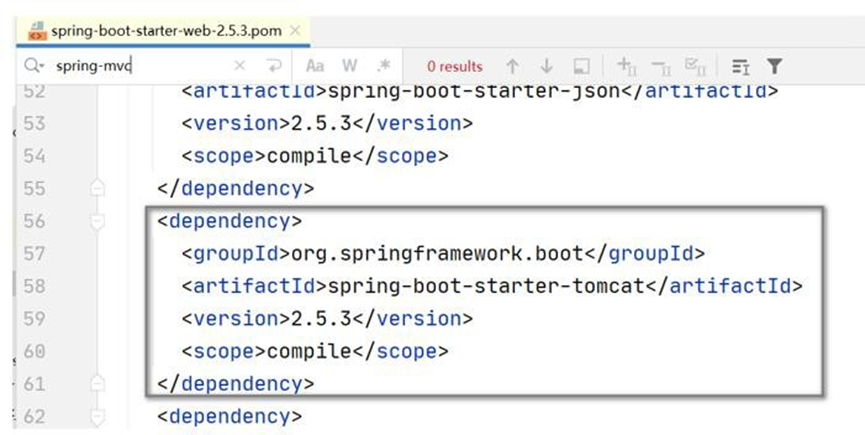Go to previous occurrence up arrow

coord(512,67)
